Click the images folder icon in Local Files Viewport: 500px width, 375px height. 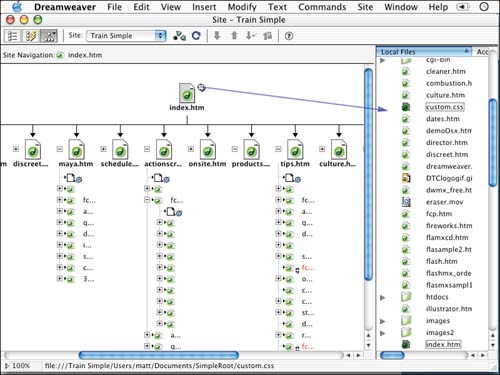pos(406,320)
